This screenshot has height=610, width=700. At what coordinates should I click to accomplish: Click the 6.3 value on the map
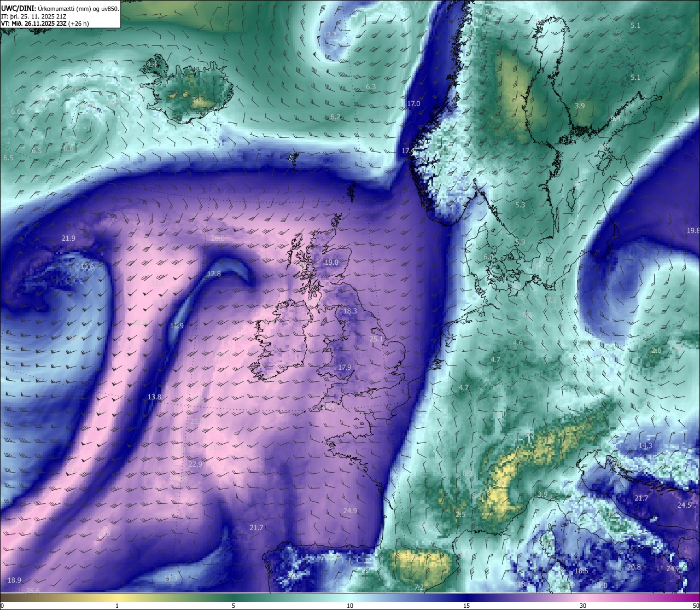coord(371,86)
